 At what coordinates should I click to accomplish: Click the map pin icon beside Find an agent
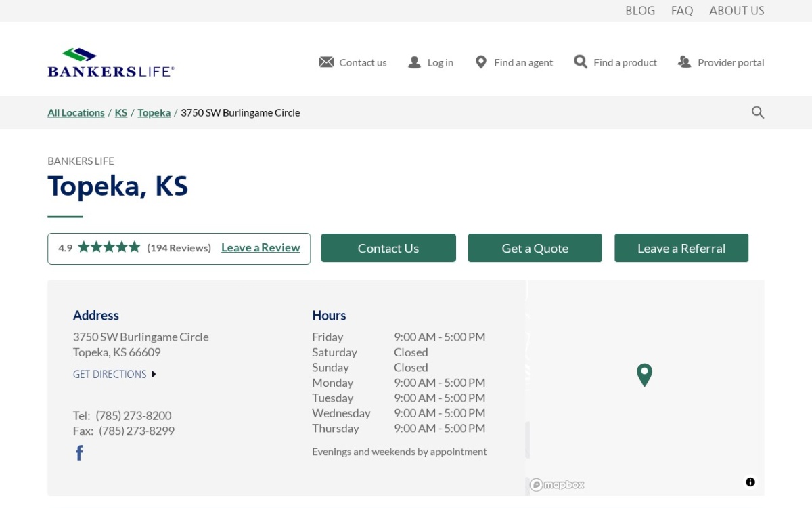click(481, 62)
